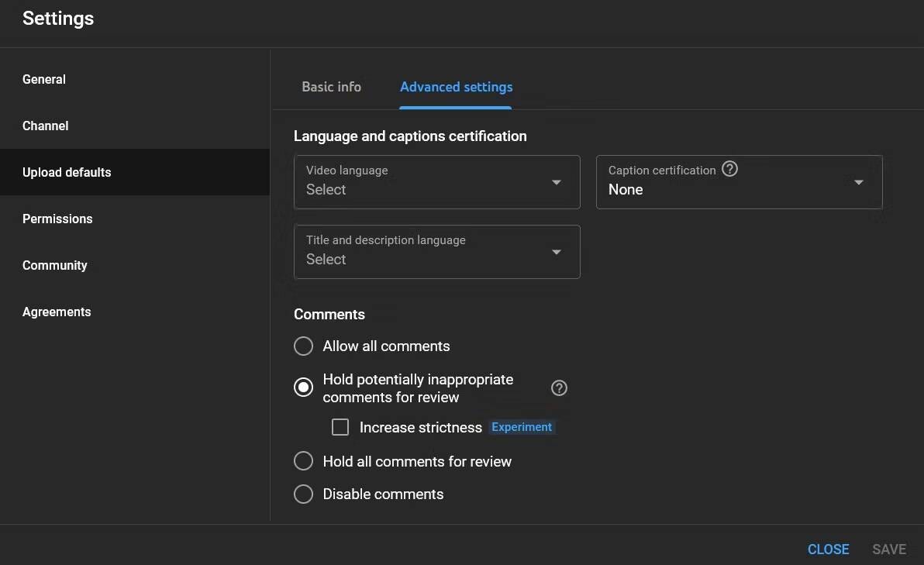The height and width of the screenshot is (565, 924).
Task: Select Hold potentially inappropriate comments radio button
Action: (304, 388)
